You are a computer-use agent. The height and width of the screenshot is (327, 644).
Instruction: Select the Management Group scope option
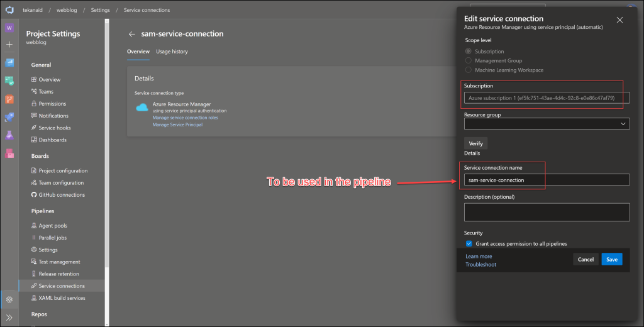pos(469,61)
